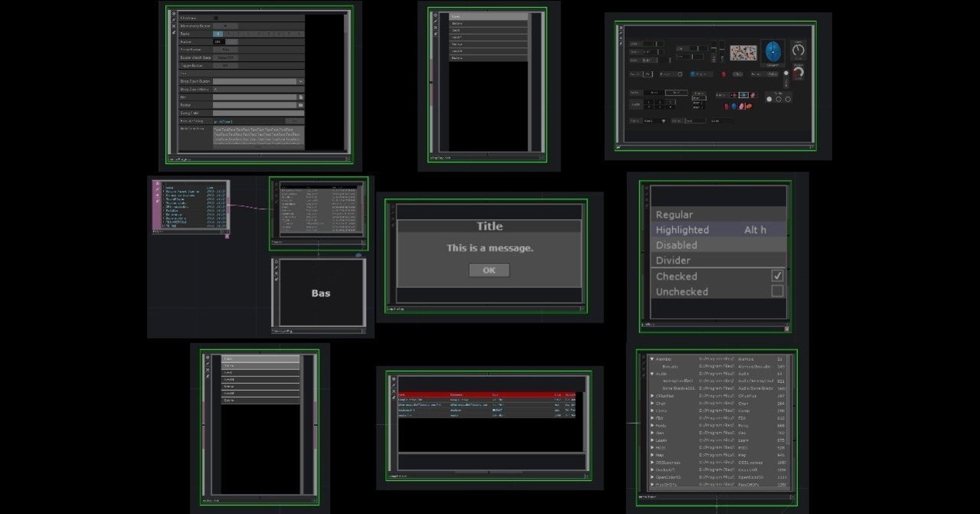980x514 pixels.
Task: Click the gear icon on the parameter panel's left edge
Action: [173, 12]
